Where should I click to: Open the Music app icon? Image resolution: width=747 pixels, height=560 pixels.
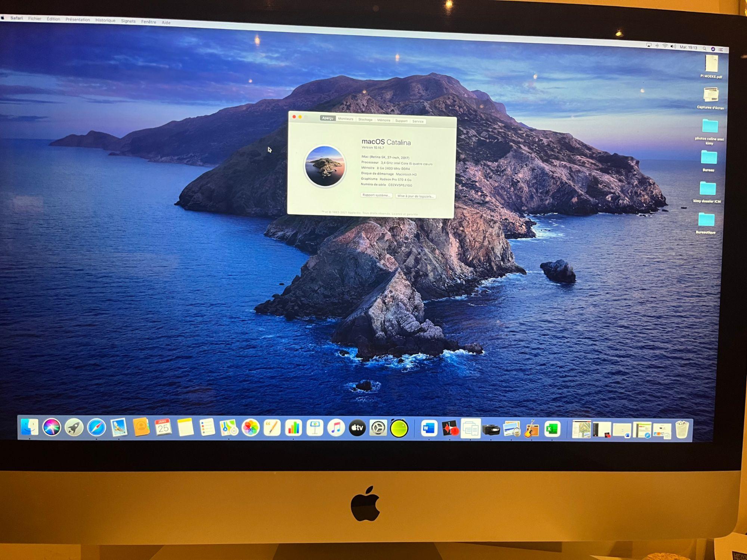[x=336, y=428]
